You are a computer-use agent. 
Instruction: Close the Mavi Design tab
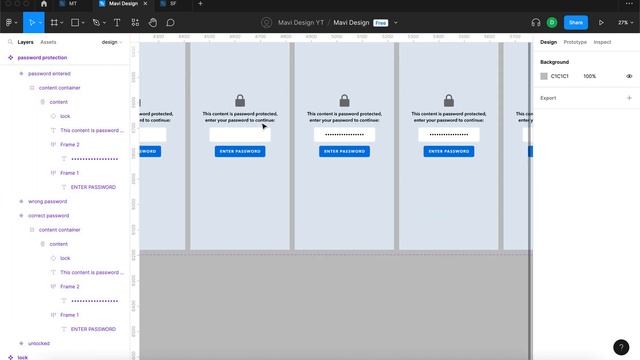(x=145, y=4)
